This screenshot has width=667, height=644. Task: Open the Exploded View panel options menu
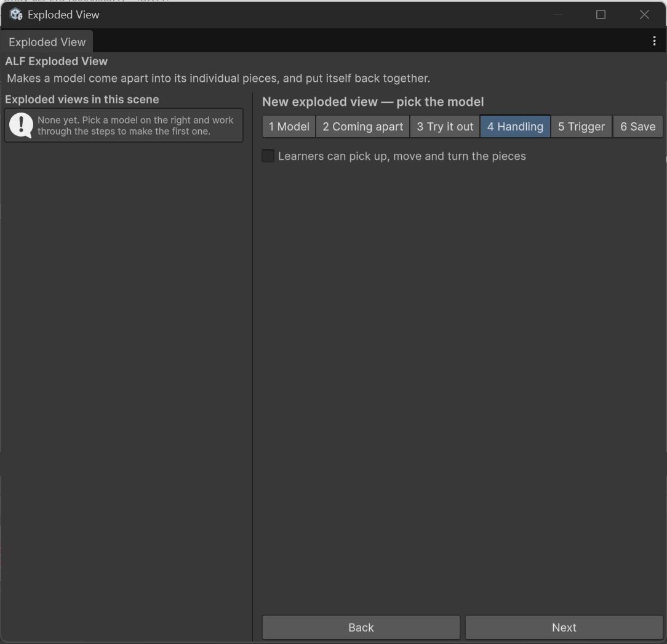654,41
